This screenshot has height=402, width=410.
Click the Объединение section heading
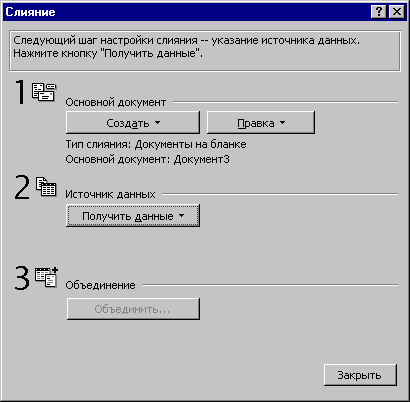click(100, 285)
